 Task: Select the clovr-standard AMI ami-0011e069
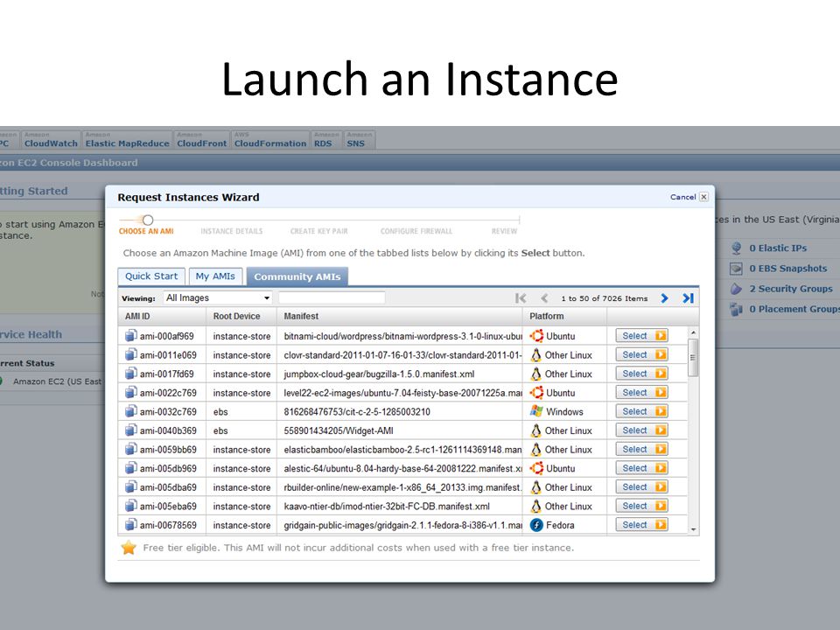[x=641, y=354]
